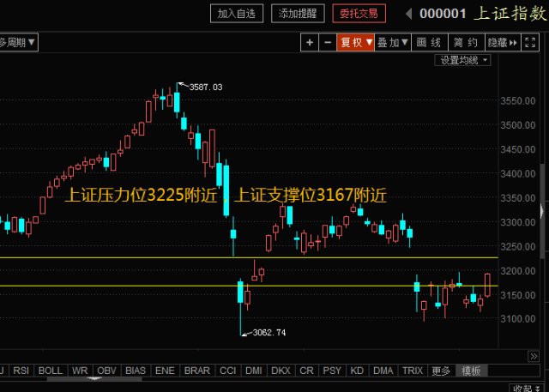Click the plus zoom-in button

311,42
